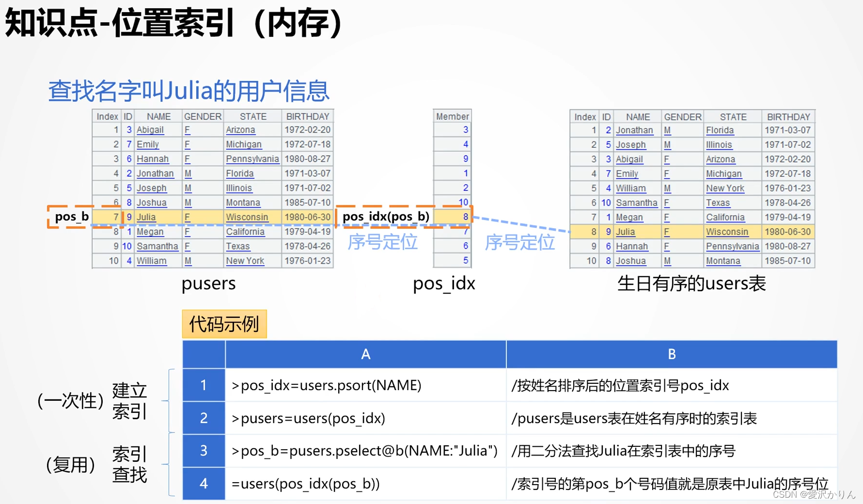
Task: Select the Julia link in highlighted pusers row
Action: pos(146,217)
